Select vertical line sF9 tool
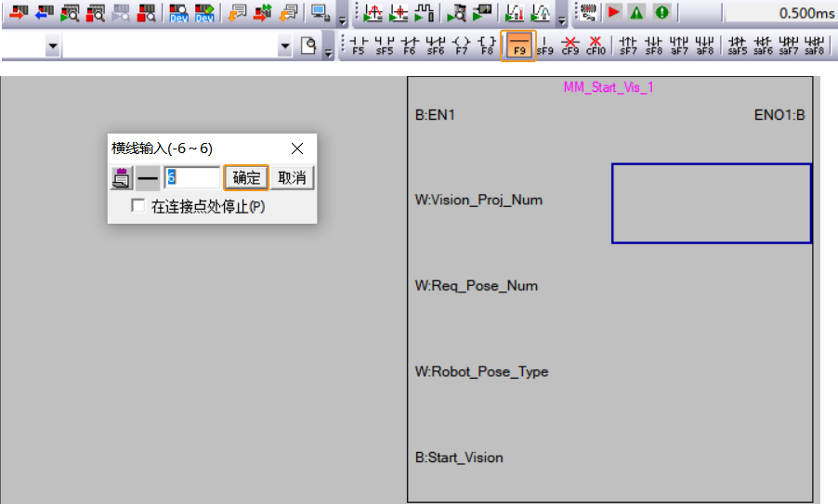 [x=544, y=45]
